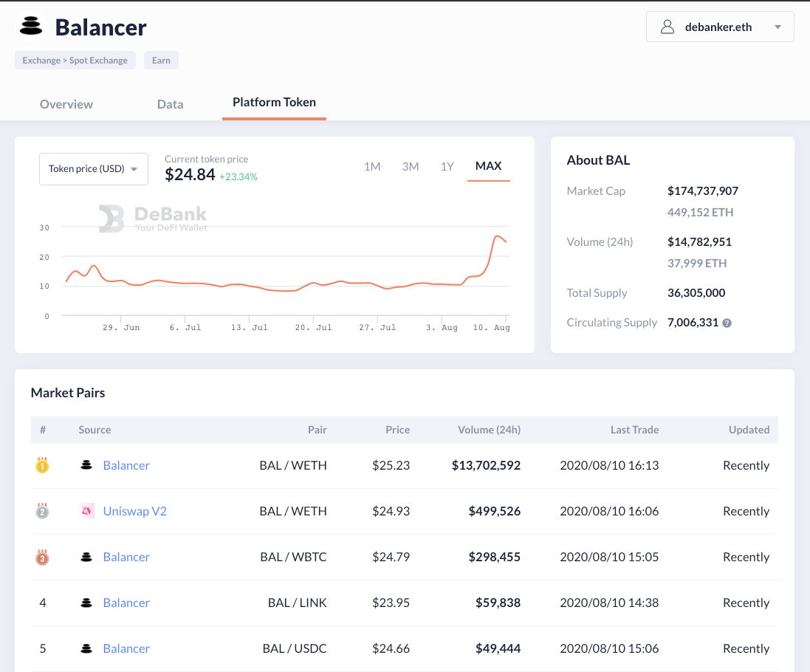The height and width of the screenshot is (672, 810).
Task: Click the 10. Aug axis label
Action: coord(491,327)
